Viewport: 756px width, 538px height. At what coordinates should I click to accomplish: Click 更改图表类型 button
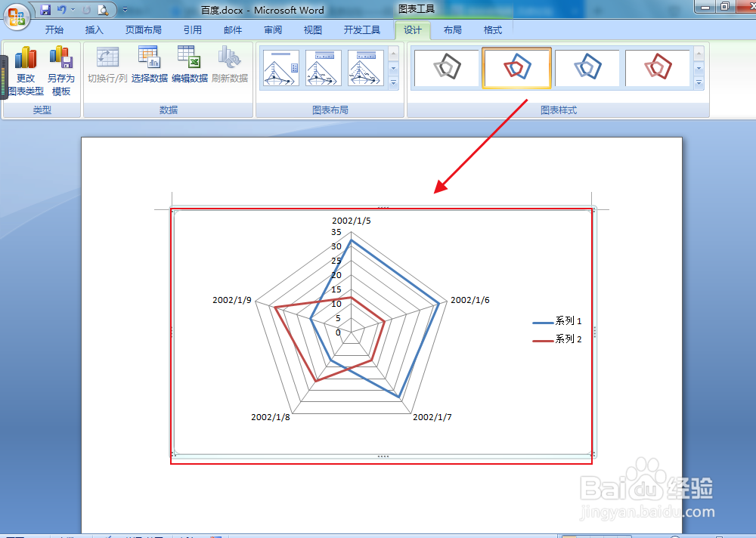[26, 71]
